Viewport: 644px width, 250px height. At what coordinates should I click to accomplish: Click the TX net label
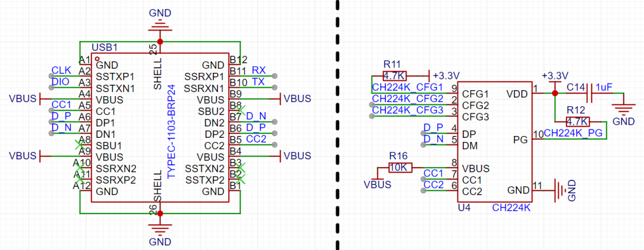tap(258, 81)
